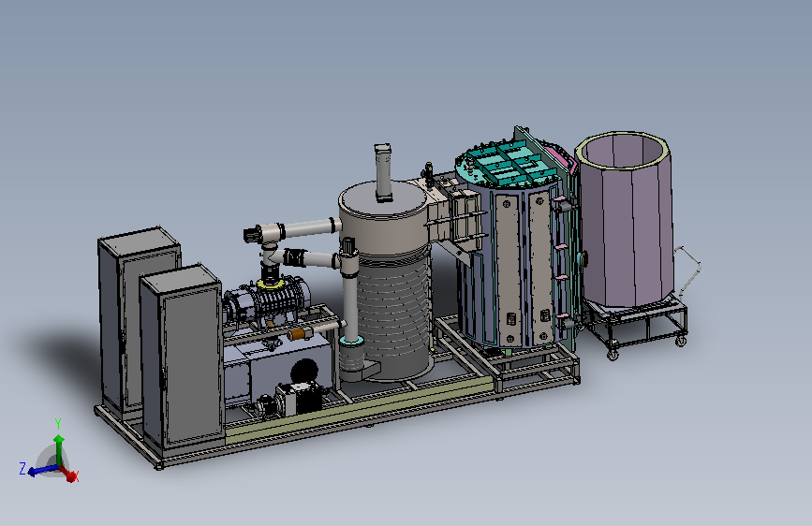This screenshot has height=526, width=812.
Task: Click the blue Z axis arrow of the triad
Action: 42,470
